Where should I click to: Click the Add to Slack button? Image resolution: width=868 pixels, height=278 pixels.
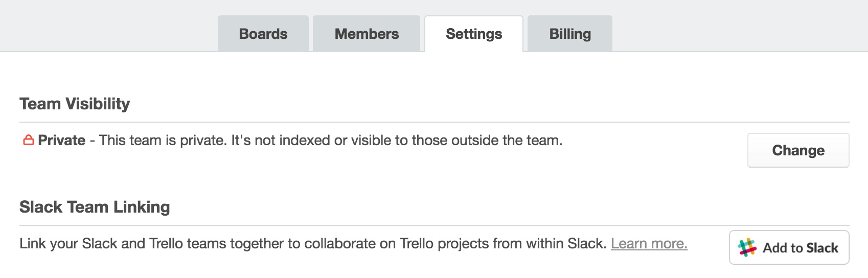click(789, 247)
